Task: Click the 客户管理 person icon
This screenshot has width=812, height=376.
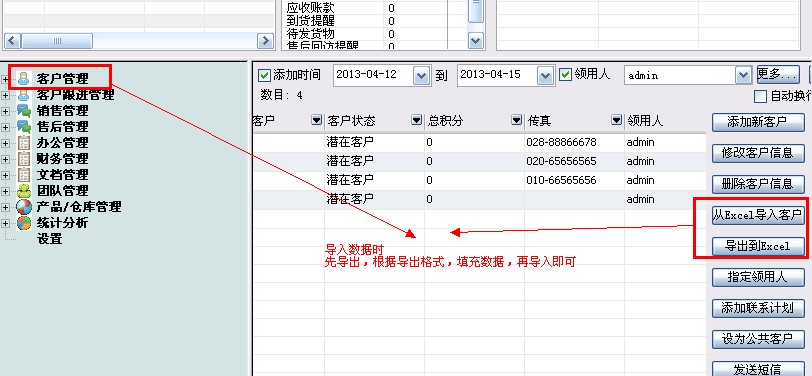Action: pyautogui.click(x=24, y=79)
